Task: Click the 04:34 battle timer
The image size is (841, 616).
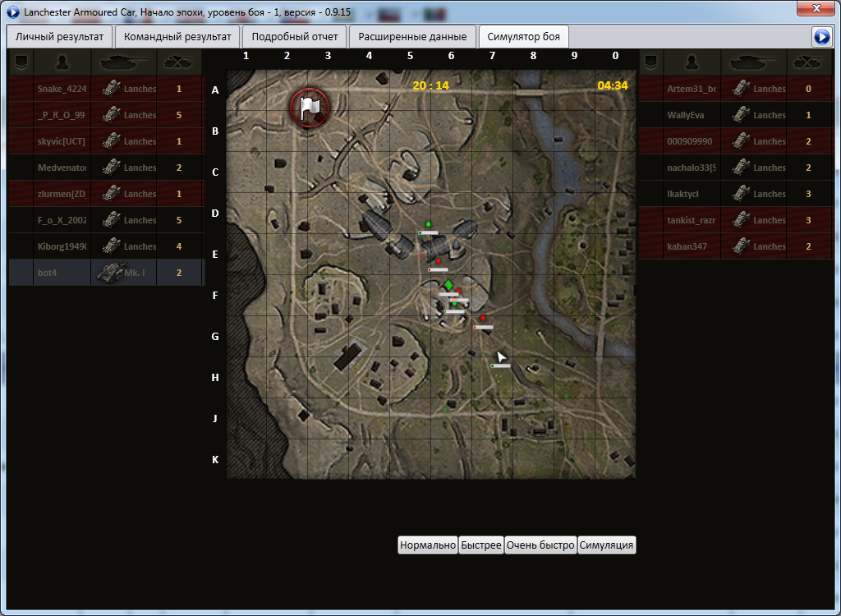Action: 613,85
